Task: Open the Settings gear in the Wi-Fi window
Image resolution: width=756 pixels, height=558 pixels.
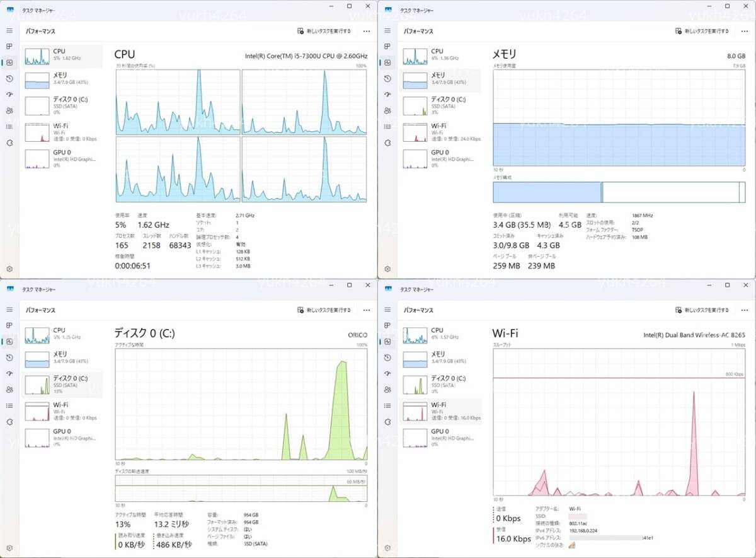Action: tap(387, 547)
